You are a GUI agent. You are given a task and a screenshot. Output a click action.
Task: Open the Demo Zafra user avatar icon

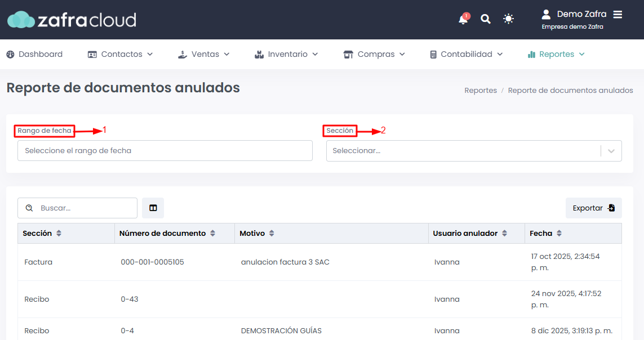546,15
